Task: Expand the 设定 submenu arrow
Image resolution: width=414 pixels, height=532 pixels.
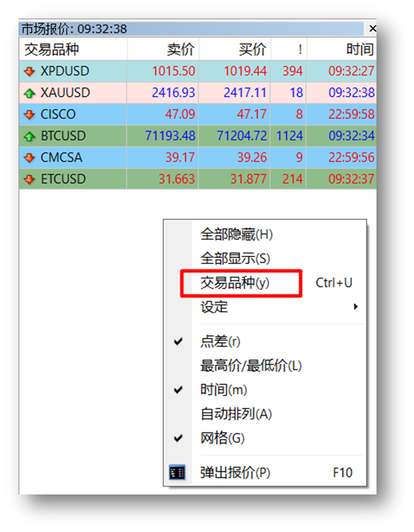Action: (x=355, y=307)
